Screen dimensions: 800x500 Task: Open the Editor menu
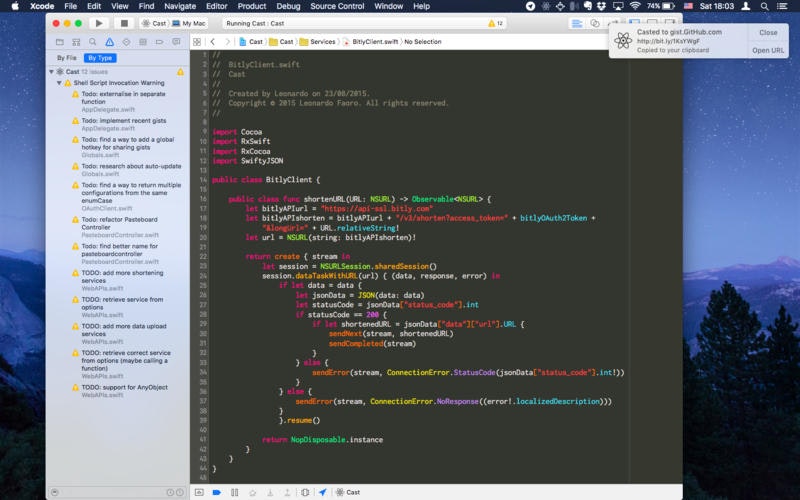217,6
